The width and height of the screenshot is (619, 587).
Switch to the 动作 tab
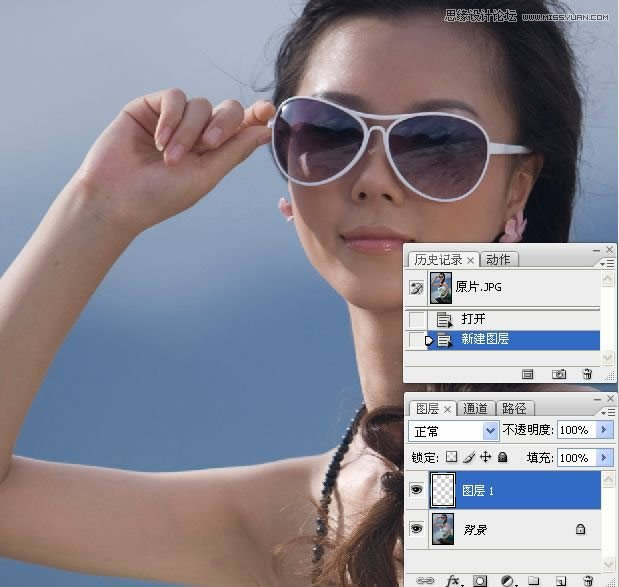[x=497, y=260]
